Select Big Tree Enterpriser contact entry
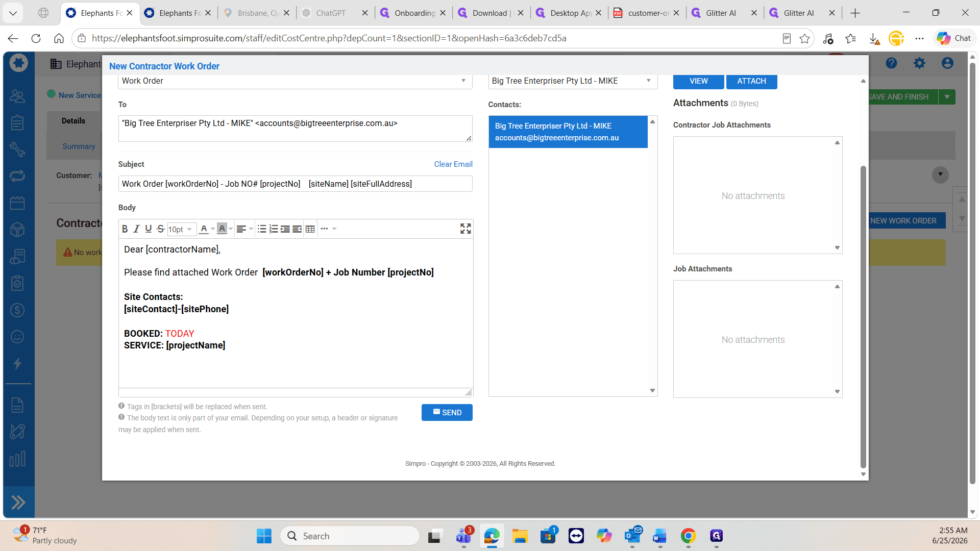Viewport: 980px width, 551px height. click(568, 132)
